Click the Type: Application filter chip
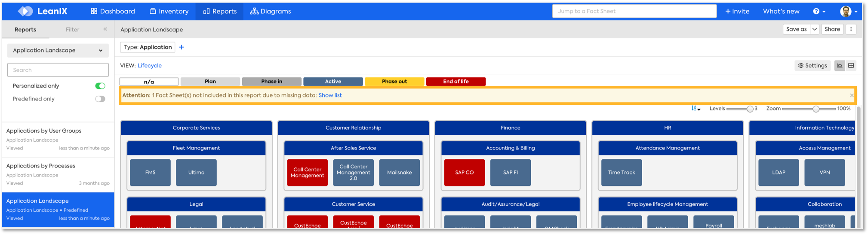Image resolution: width=868 pixels, height=234 pixels. coord(148,47)
